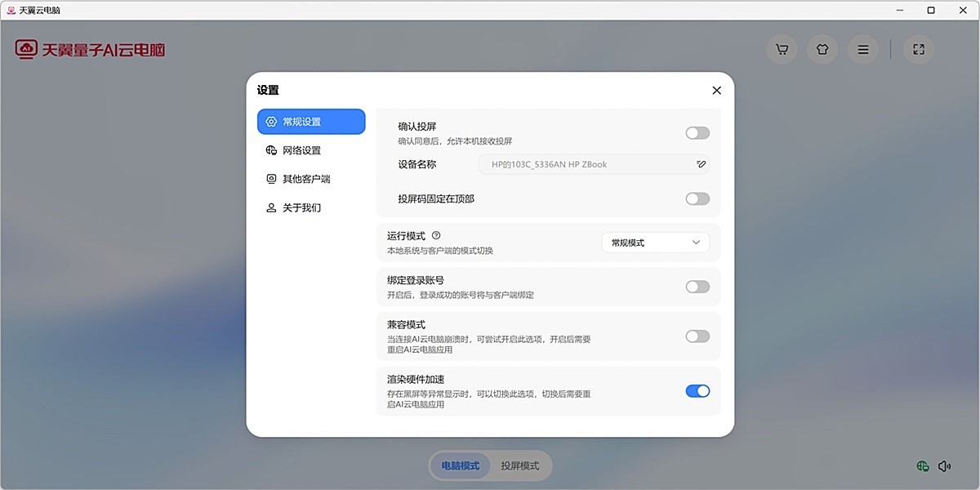980x490 pixels.
Task: Open the shopping cart icon
Action: [781, 49]
